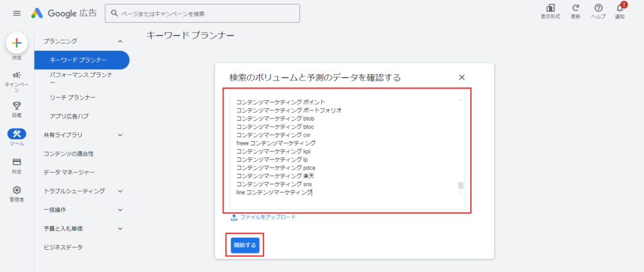The height and width of the screenshot is (272, 644).
Task: Click the 更新 refresh icon
Action: [576, 8]
